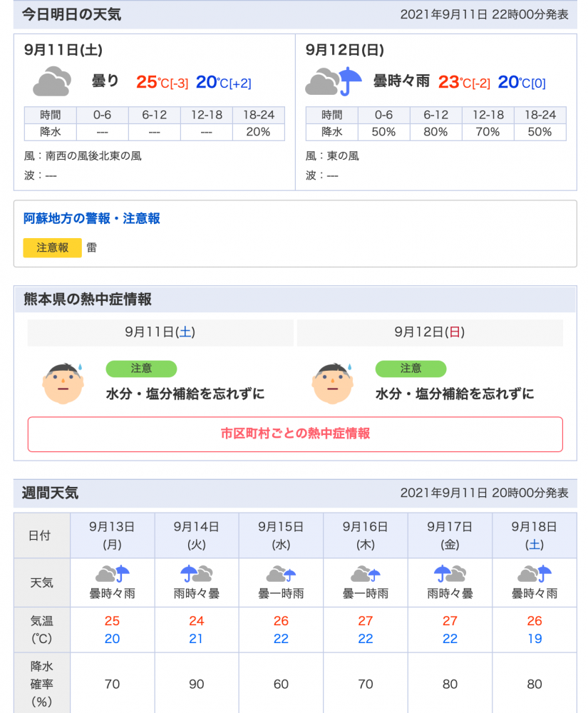Select the 9月18日(土) date column header
Image resolution: width=588 pixels, height=713 pixels.
(x=535, y=535)
